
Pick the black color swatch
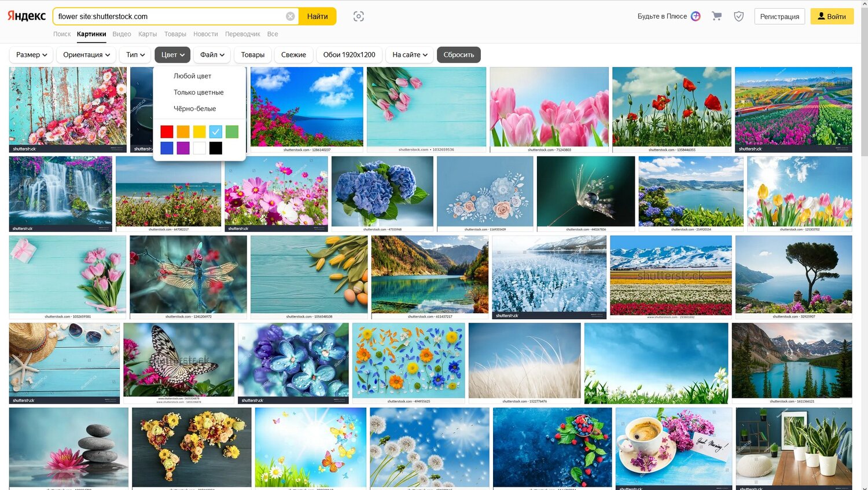click(215, 148)
